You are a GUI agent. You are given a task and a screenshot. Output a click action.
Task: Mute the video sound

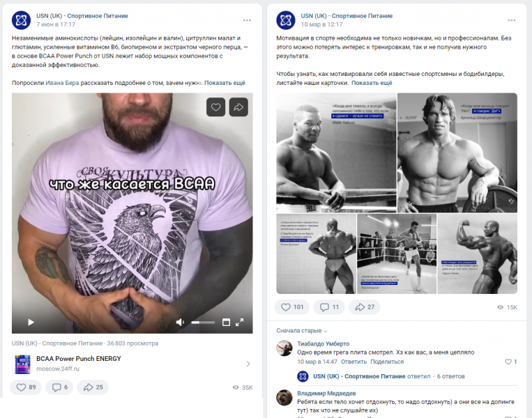click(180, 322)
